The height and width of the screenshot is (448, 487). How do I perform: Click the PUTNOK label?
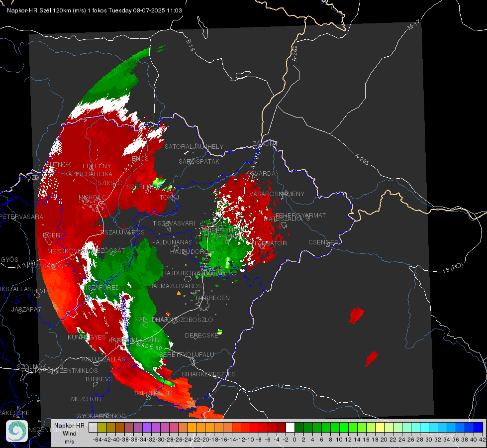pos(59,164)
